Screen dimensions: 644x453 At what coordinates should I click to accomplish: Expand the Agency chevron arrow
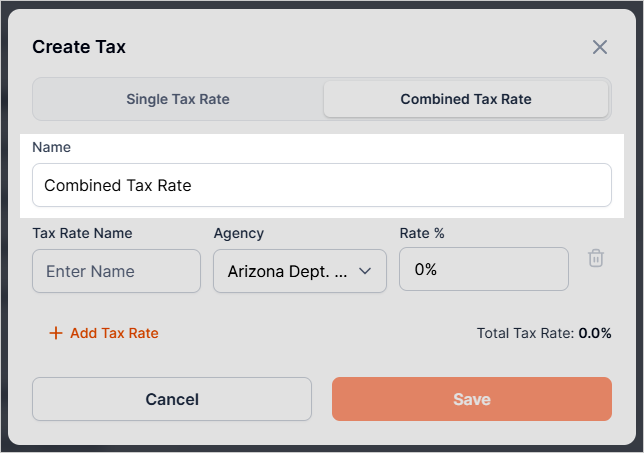pos(365,271)
